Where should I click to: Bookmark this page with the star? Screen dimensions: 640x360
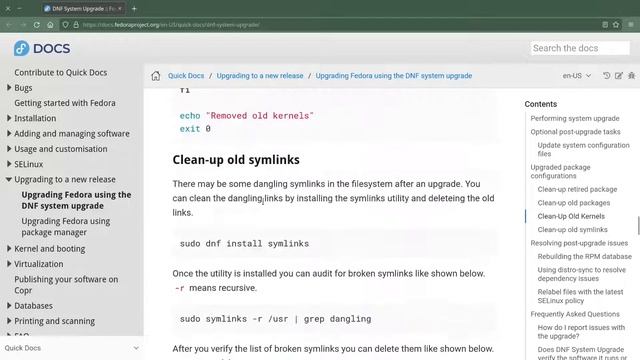pyautogui.click(x=616, y=25)
